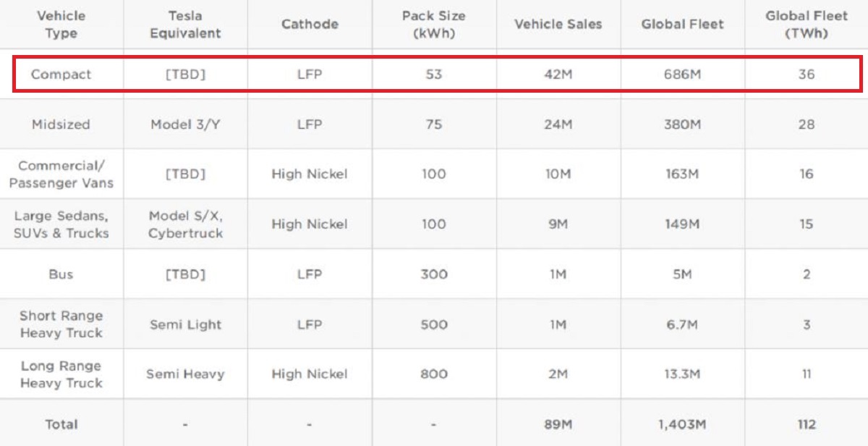Select the Total row label

point(61,424)
